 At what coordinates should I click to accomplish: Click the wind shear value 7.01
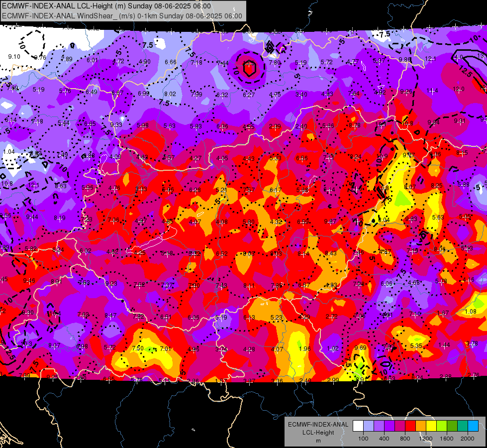click(166, 348)
